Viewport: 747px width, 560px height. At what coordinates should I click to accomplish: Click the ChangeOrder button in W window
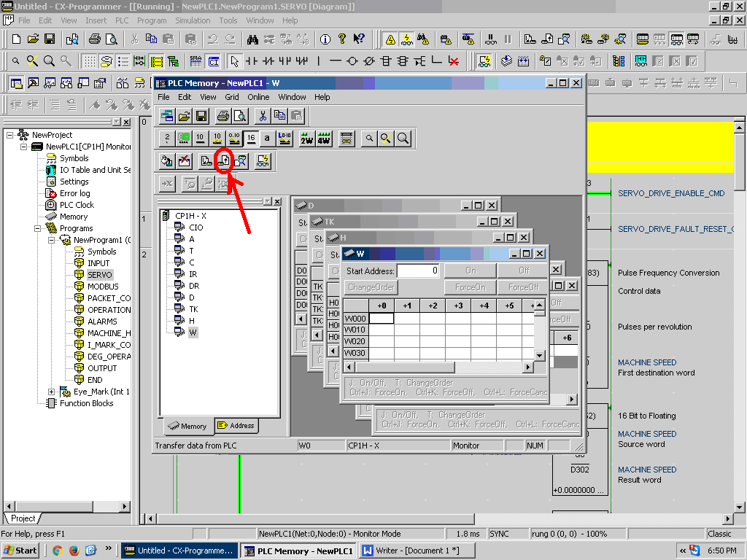[x=371, y=287]
